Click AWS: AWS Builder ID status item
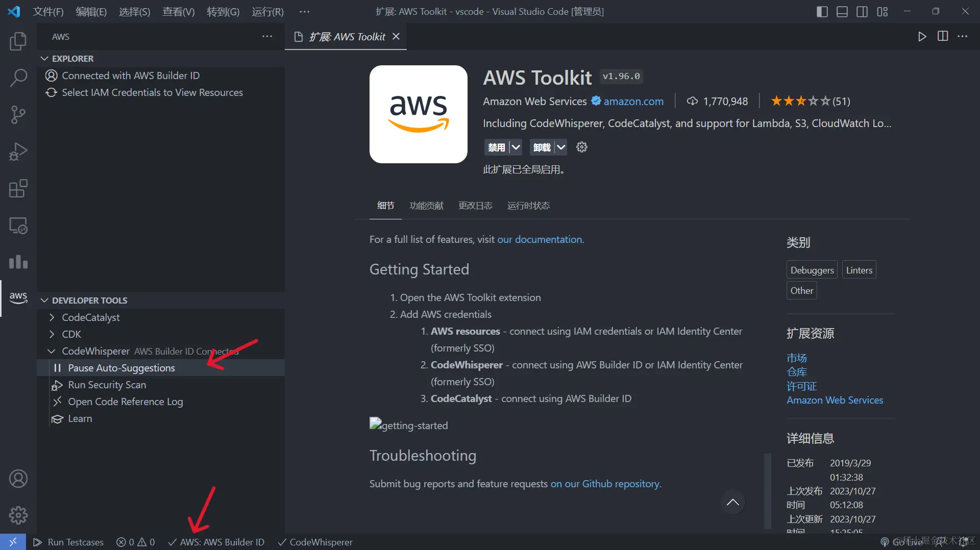The image size is (980, 550). click(x=216, y=542)
